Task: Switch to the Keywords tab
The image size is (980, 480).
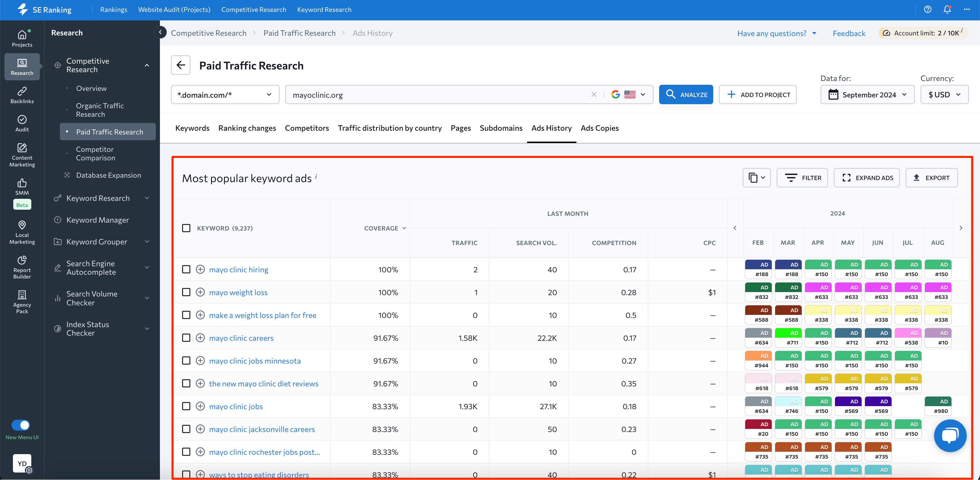Action: click(192, 128)
